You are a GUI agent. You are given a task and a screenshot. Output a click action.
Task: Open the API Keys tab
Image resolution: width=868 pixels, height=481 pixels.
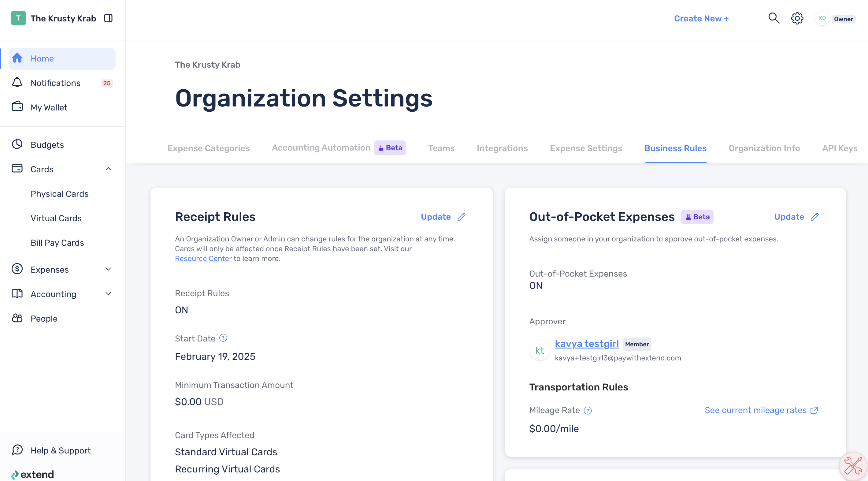pos(840,148)
